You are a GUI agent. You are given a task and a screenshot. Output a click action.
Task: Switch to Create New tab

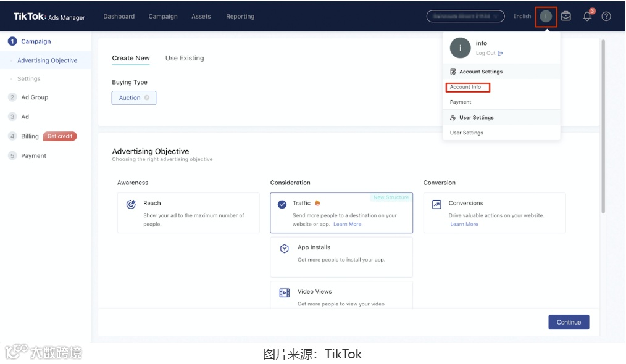130,58
